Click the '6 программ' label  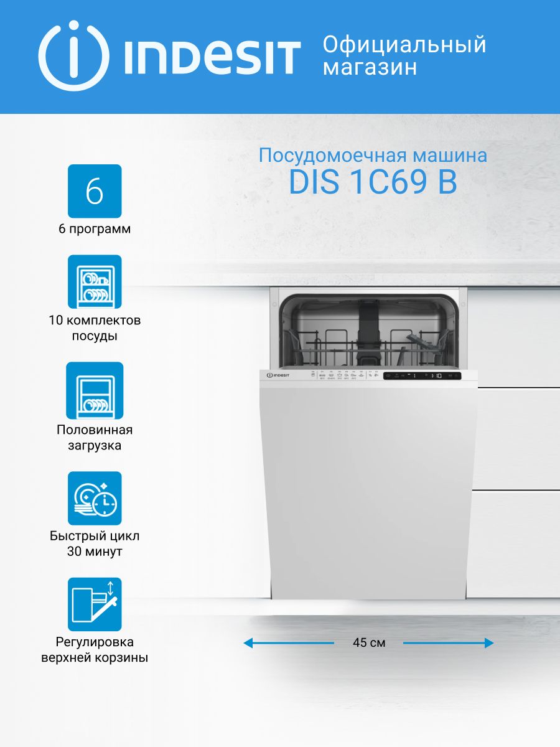tap(95, 229)
